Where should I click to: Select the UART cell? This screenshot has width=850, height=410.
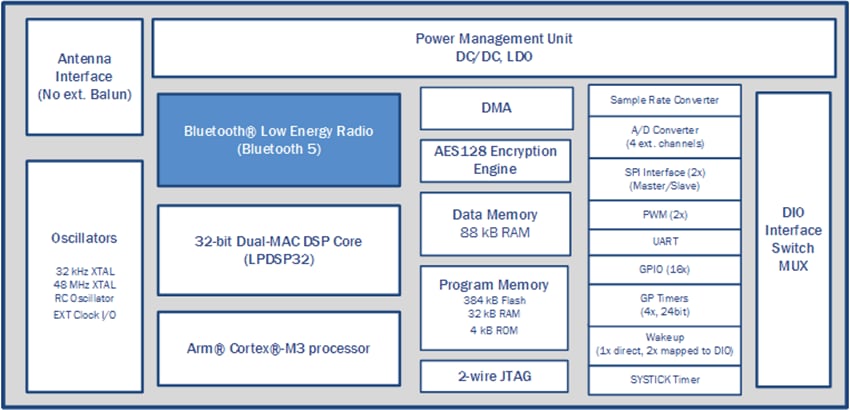[664, 242]
